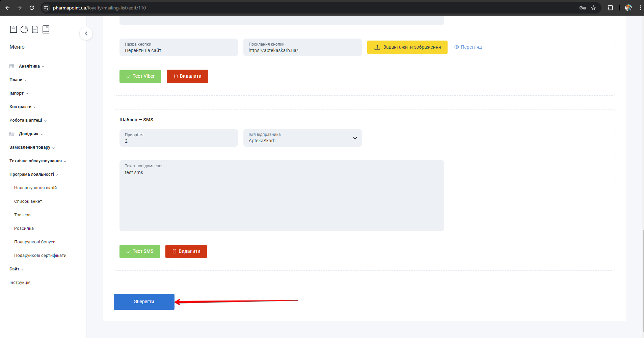The height and width of the screenshot is (338, 644).
Task: Open the browser extensions puzzle icon
Action: click(610, 8)
